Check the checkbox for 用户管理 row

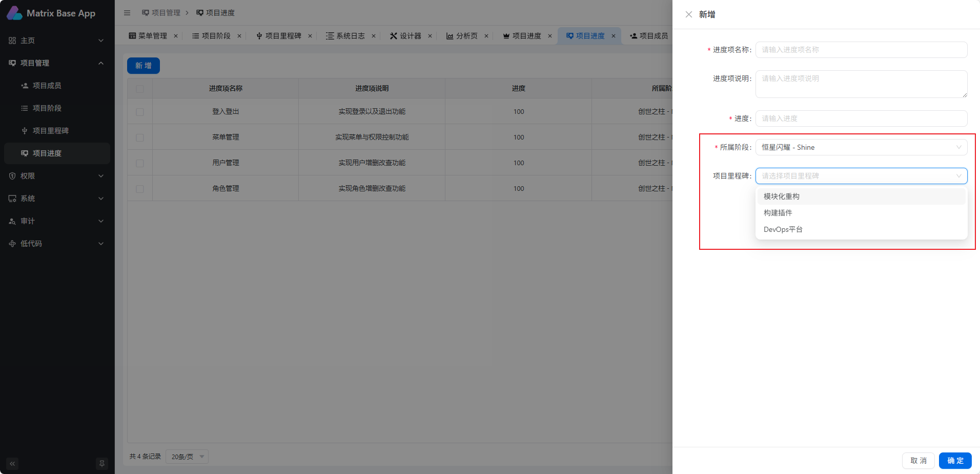click(x=140, y=163)
